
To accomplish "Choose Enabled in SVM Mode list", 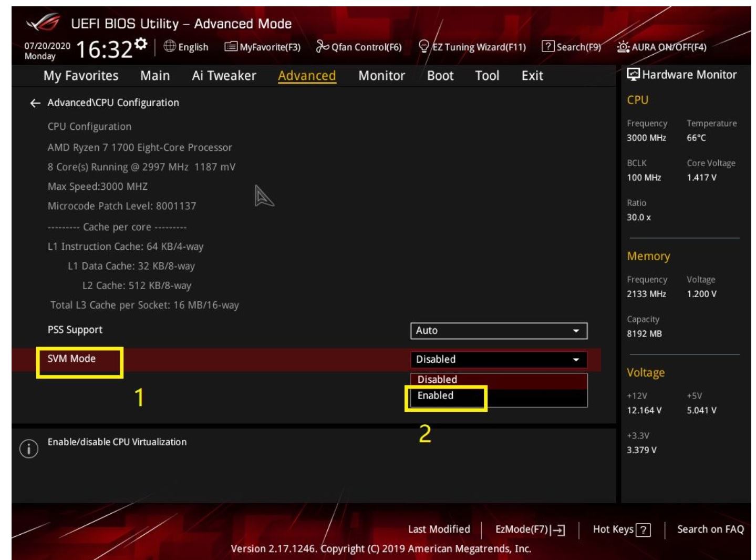I will 499,396.
